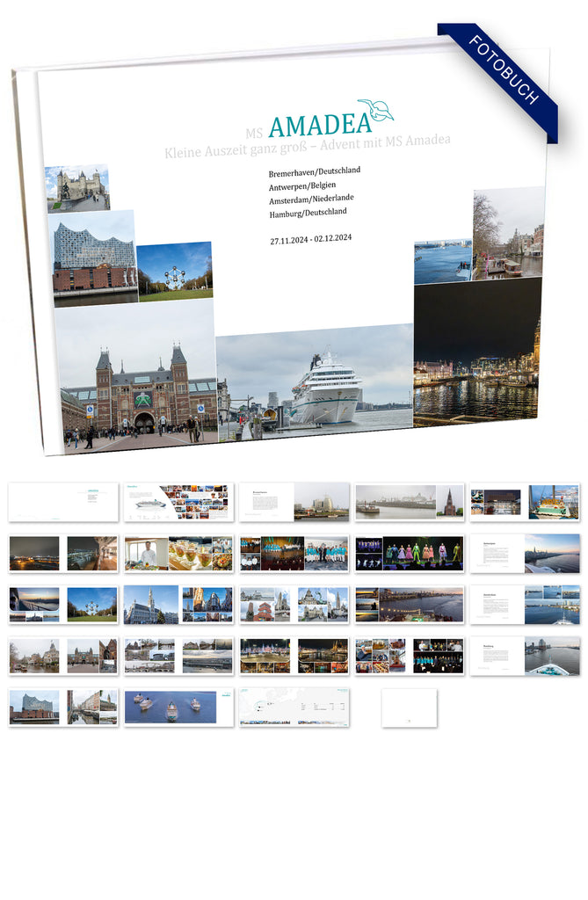Screen dimensions: 588x900
Task: Click the seagull emblem above the AMADEA logo
Action: point(376,110)
